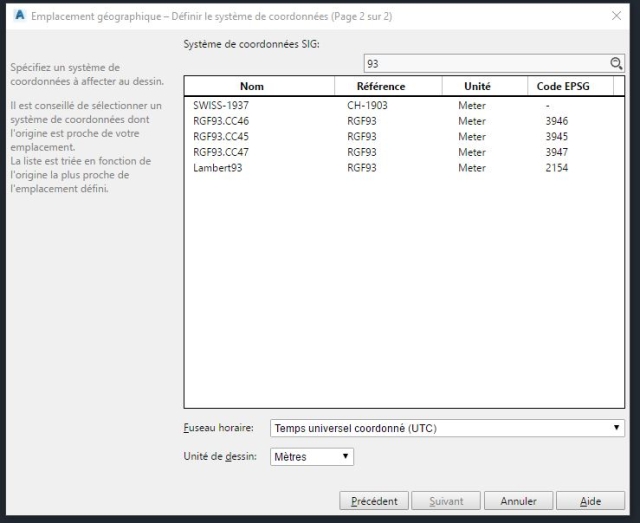The width and height of the screenshot is (640, 523).
Task: Click the search magnifier icon
Action: pos(616,64)
